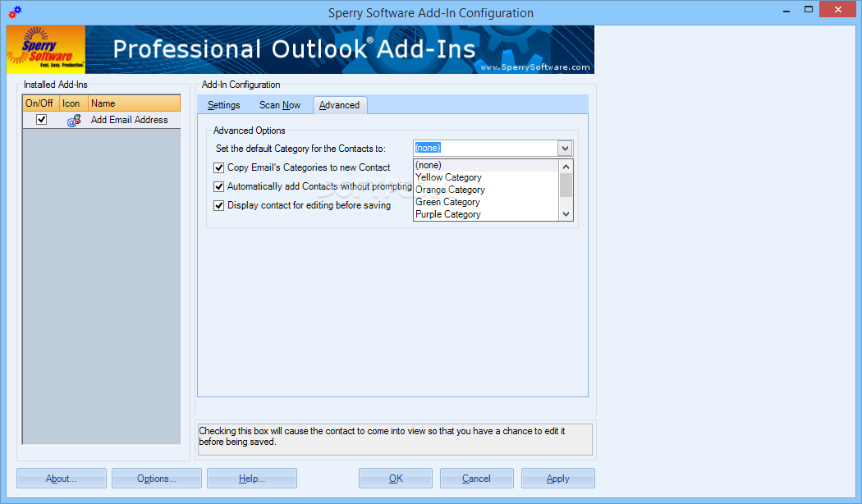The width and height of the screenshot is (862, 504).
Task: Click the category list scrollbar thumb
Action: (x=566, y=185)
